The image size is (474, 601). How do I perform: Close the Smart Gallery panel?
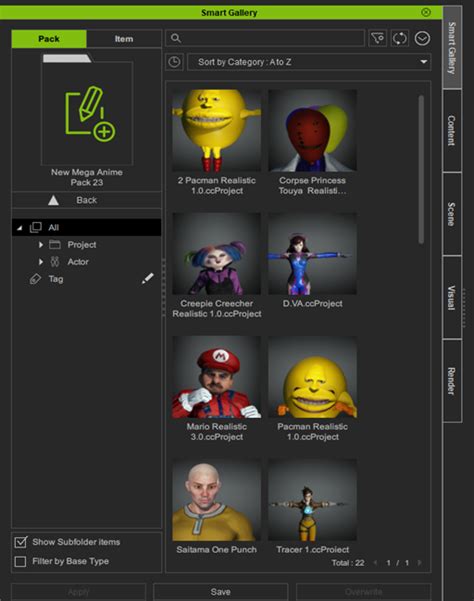[426, 12]
